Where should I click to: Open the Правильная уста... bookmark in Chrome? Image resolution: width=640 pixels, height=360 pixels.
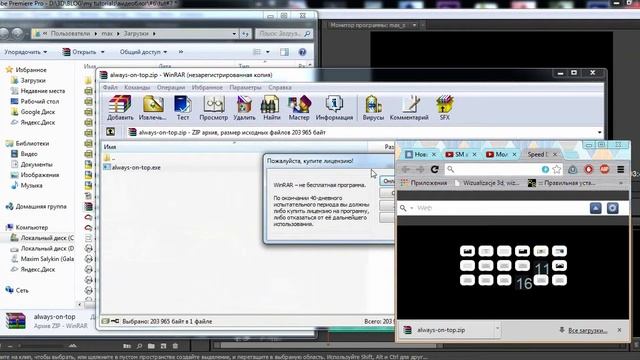coord(562,183)
